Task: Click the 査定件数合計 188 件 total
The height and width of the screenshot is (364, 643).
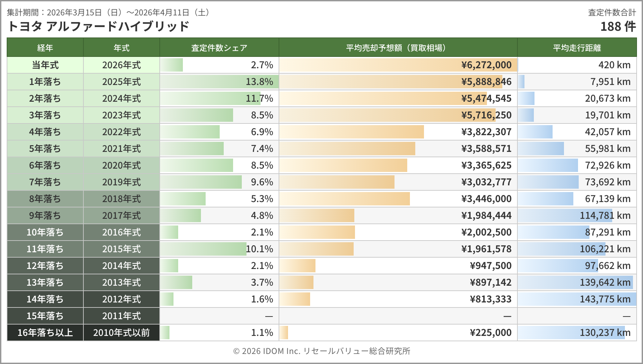Action: point(618,26)
